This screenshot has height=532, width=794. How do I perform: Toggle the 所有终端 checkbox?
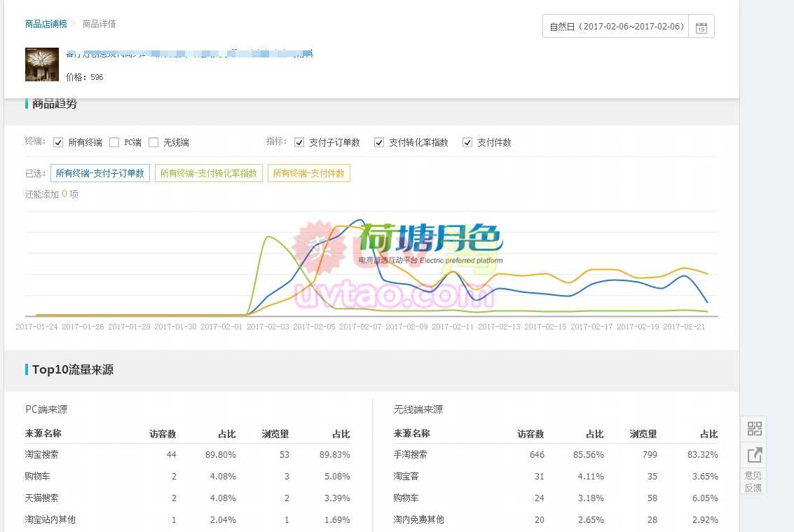point(58,142)
